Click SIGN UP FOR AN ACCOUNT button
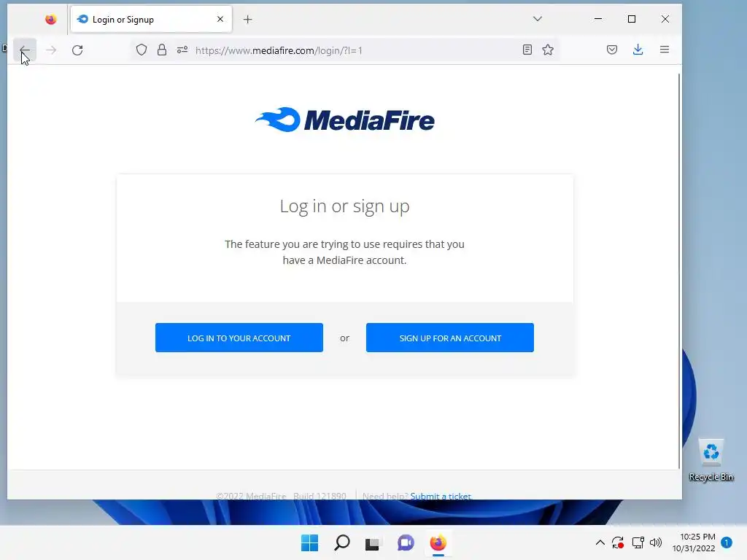 coord(449,338)
